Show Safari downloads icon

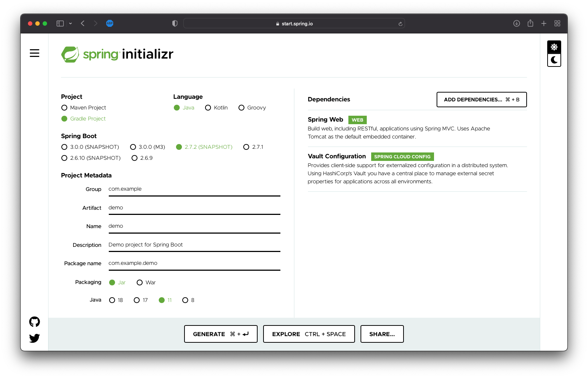[x=516, y=24]
